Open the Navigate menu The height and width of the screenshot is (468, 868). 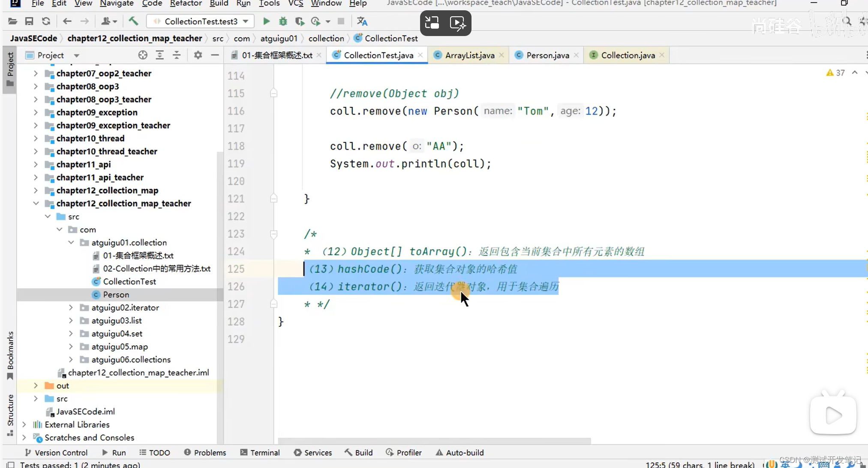[117, 3]
